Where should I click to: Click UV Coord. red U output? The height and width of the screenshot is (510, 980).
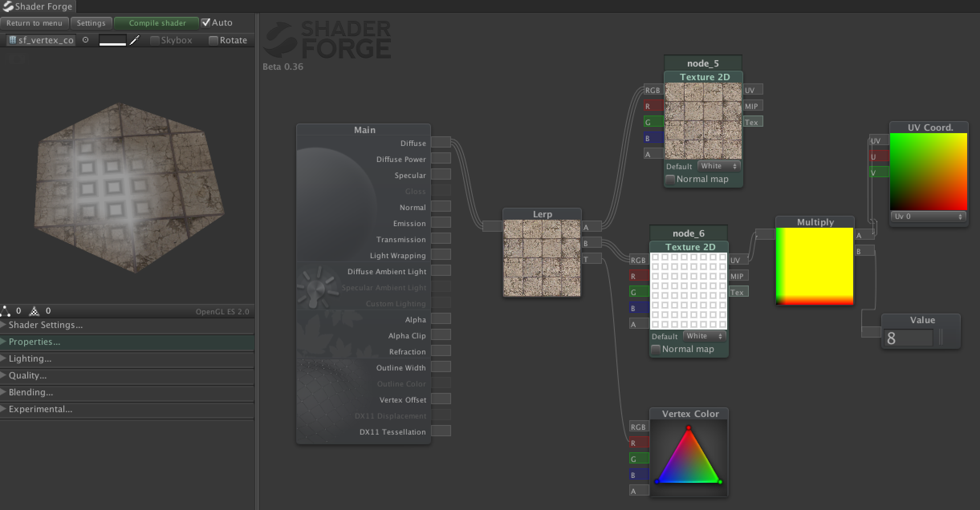pyautogui.click(x=879, y=157)
